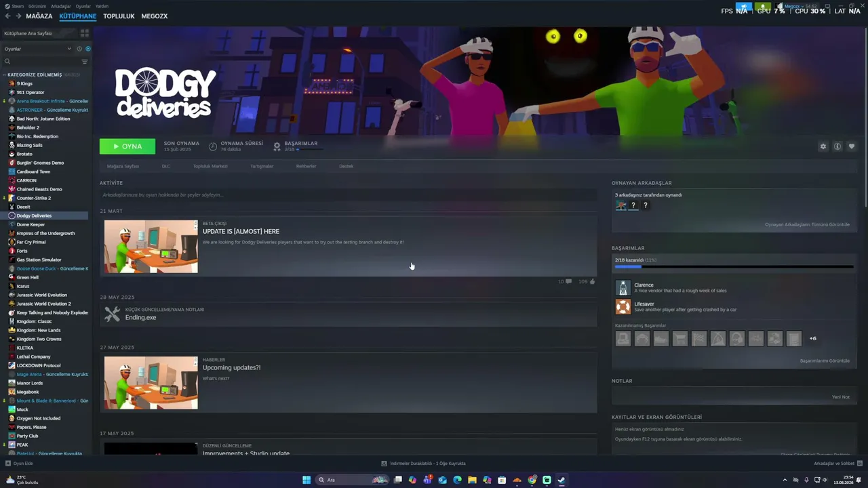Open the DLC link
This screenshot has width=868, height=488.
166,166
